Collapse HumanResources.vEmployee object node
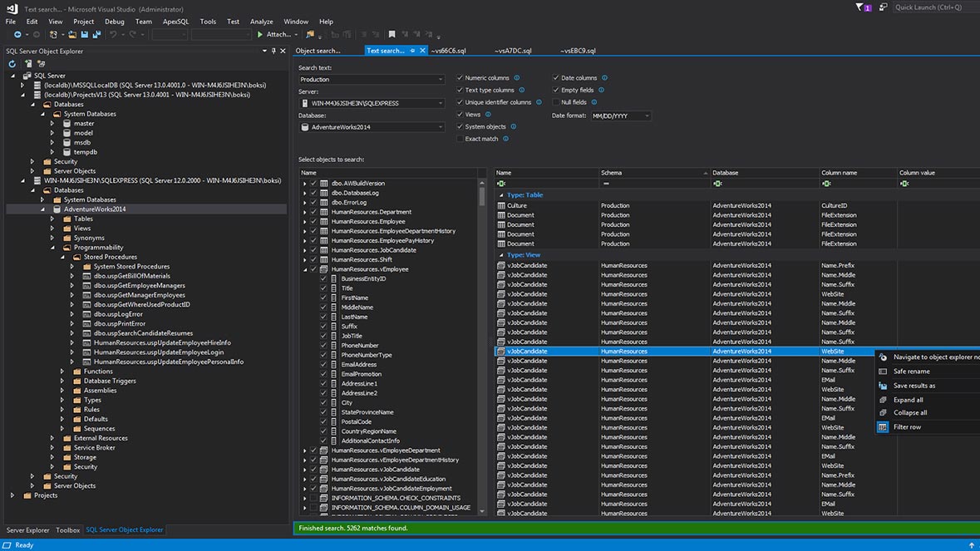This screenshot has width=980, height=551. 305,269
